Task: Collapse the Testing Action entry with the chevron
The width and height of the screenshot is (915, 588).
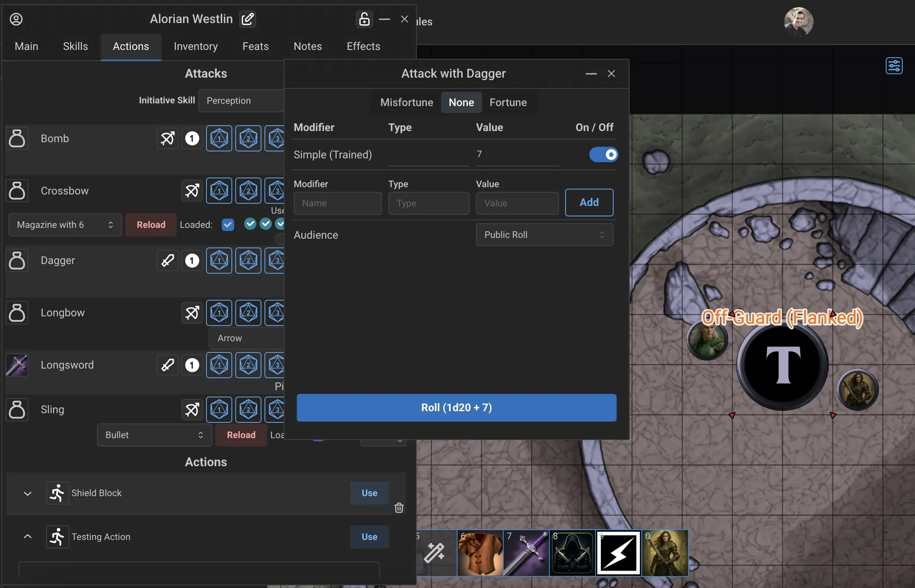Action: click(x=27, y=537)
